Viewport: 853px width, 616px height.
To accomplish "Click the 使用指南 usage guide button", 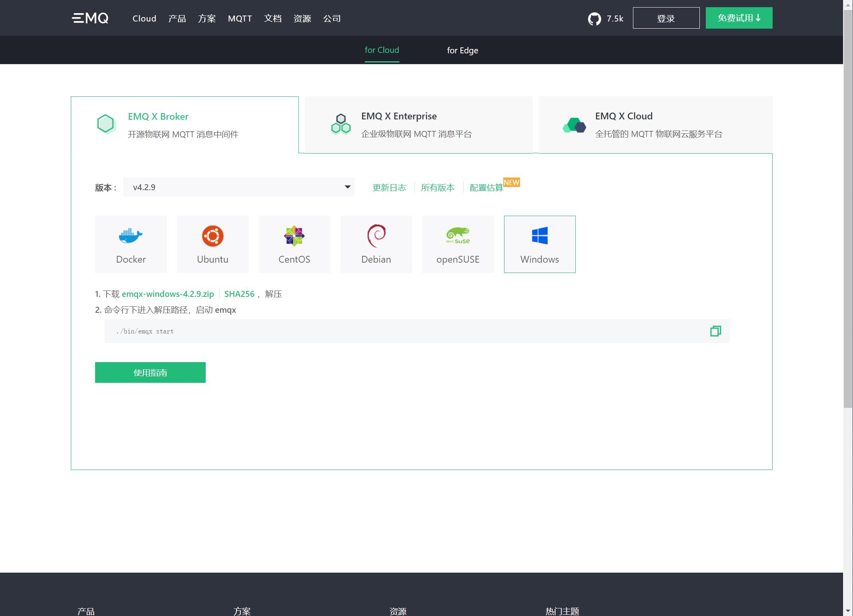I will 150,372.
